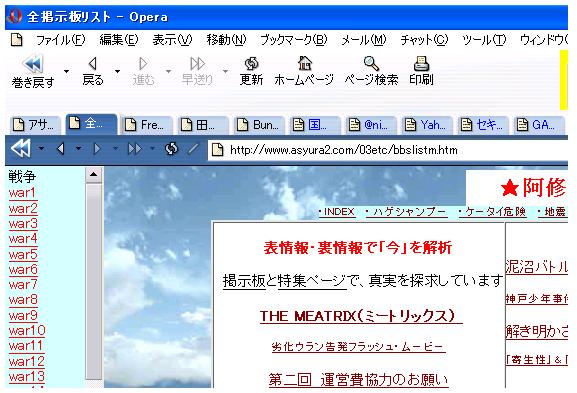Click the sidebar scrollbar up arrow

point(93,175)
